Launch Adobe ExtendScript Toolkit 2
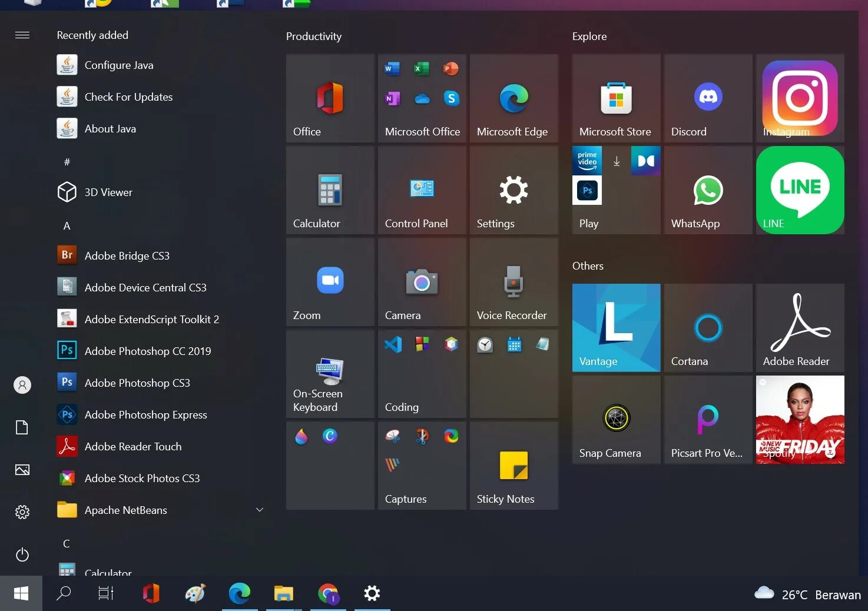The width and height of the screenshot is (868, 611). point(160,319)
